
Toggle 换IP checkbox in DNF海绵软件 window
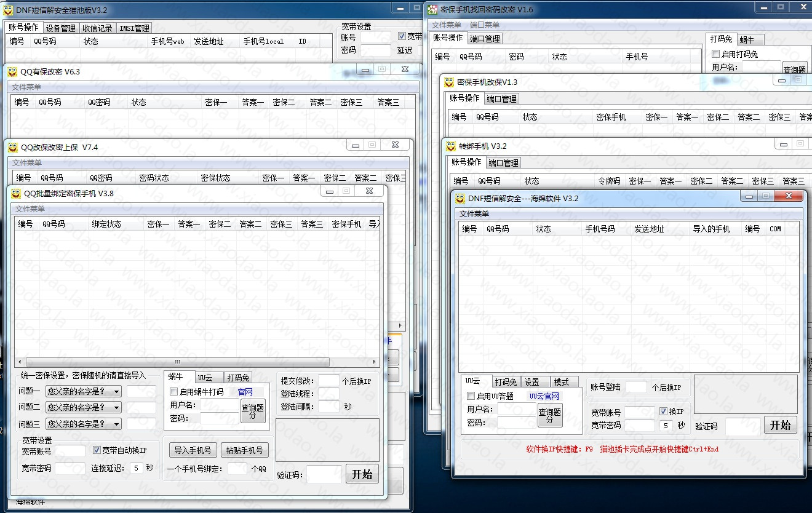coord(663,412)
